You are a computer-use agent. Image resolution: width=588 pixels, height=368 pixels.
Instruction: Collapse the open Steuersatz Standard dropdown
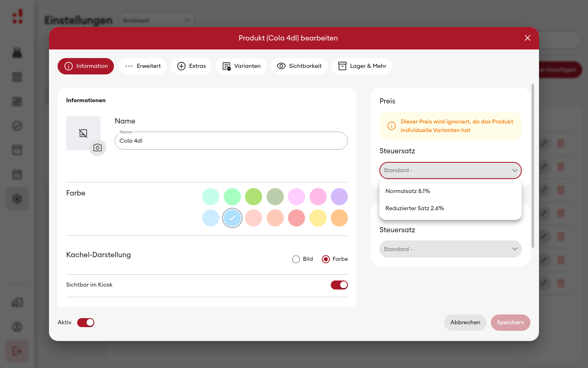[450, 171]
